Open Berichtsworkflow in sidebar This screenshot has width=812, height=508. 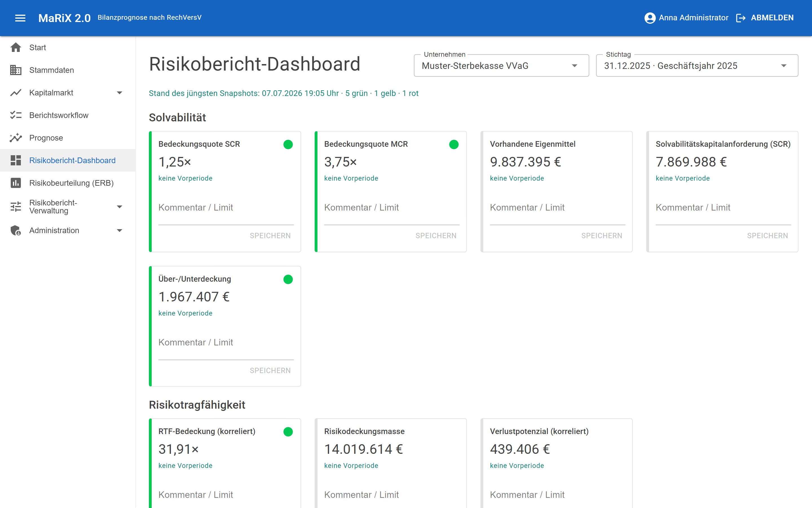[68, 115]
